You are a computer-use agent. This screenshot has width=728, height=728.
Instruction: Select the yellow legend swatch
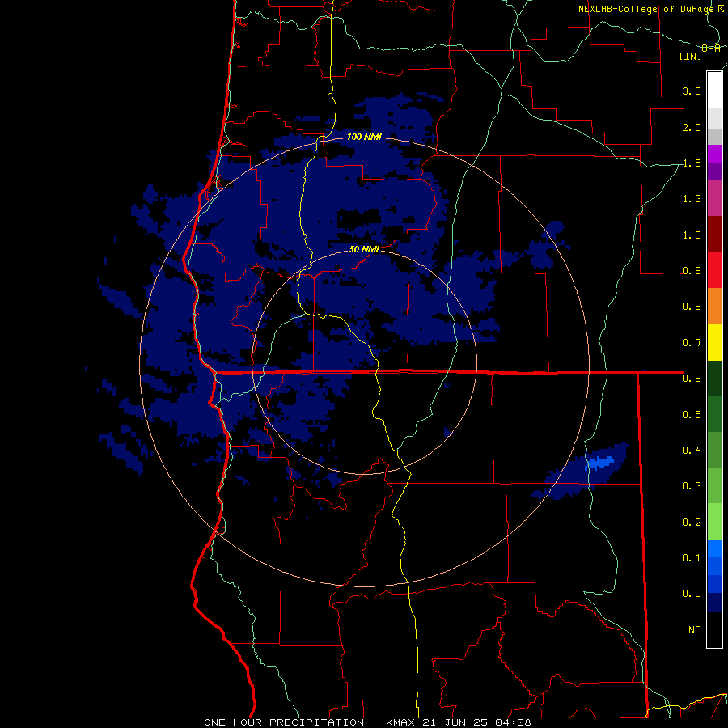click(714, 342)
